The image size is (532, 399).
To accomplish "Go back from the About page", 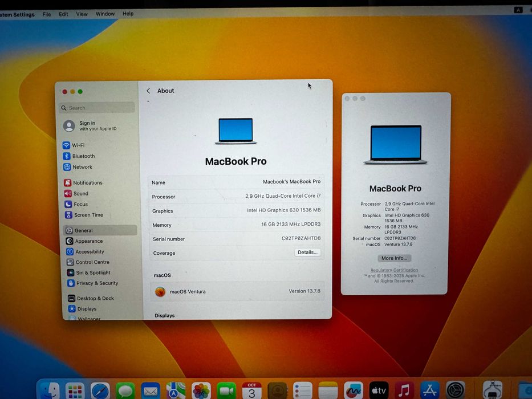I will tap(148, 91).
